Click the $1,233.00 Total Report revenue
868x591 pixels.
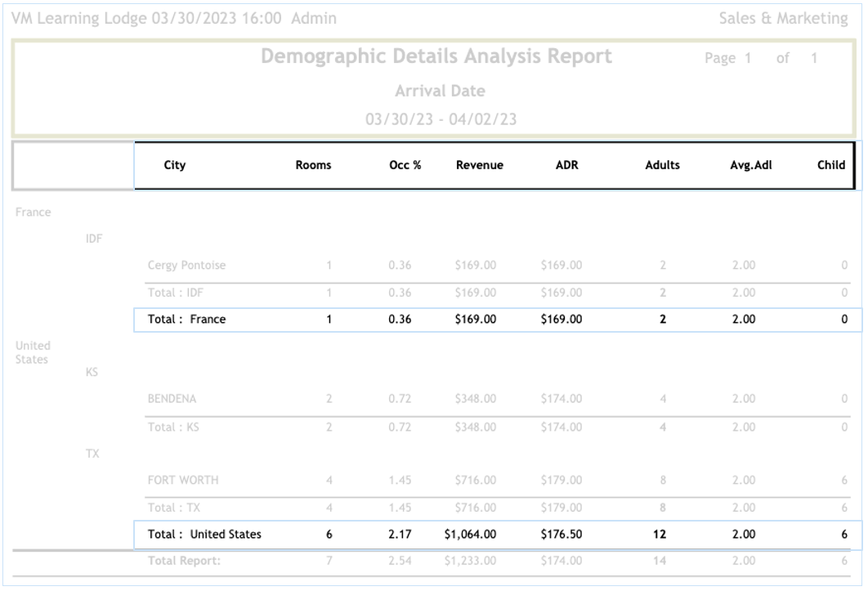(479, 562)
